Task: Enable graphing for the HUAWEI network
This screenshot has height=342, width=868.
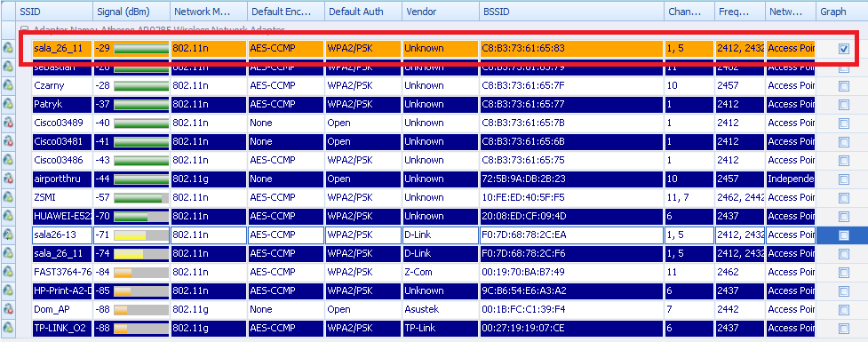Action: click(844, 217)
